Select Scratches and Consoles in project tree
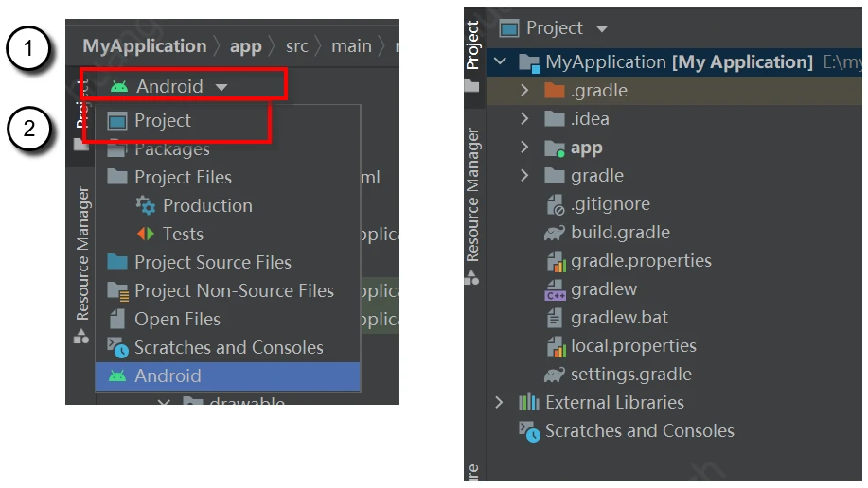The height and width of the screenshot is (488, 868). (639, 431)
